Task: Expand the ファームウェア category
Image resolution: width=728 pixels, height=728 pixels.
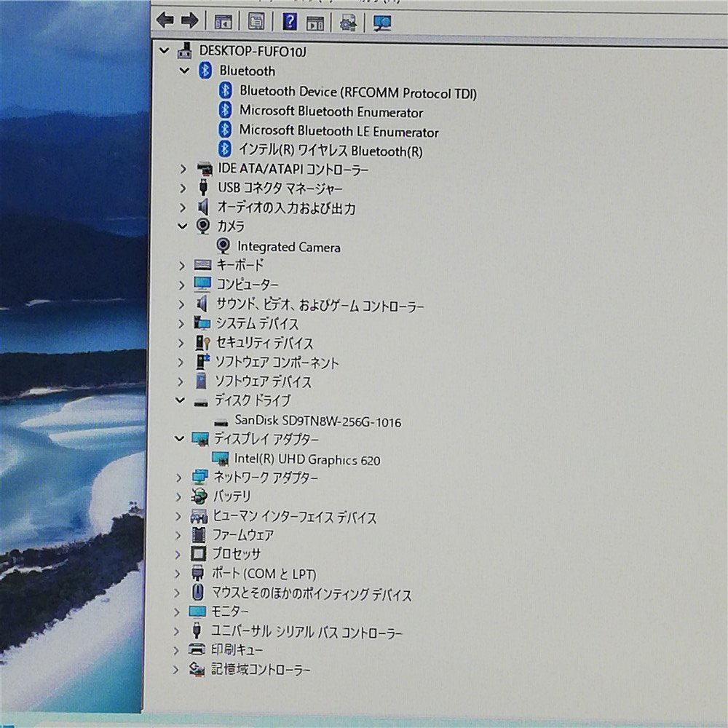Action: tap(178, 535)
